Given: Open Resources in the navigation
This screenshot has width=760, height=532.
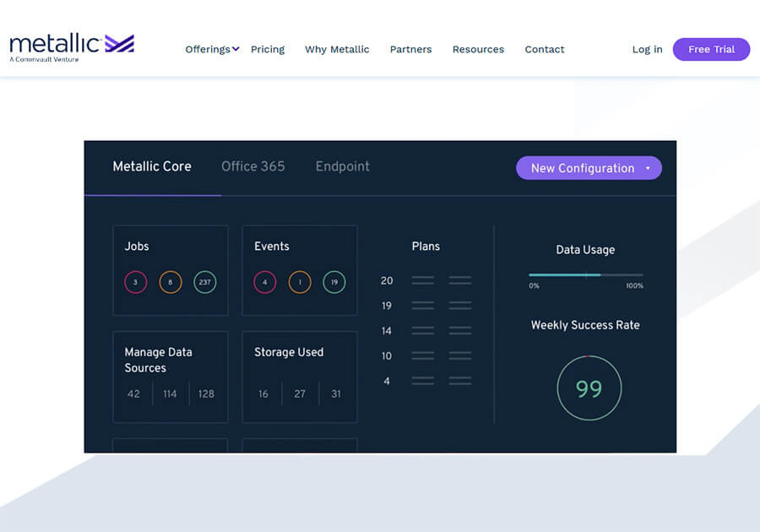Looking at the screenshot, I should (478, 49).
